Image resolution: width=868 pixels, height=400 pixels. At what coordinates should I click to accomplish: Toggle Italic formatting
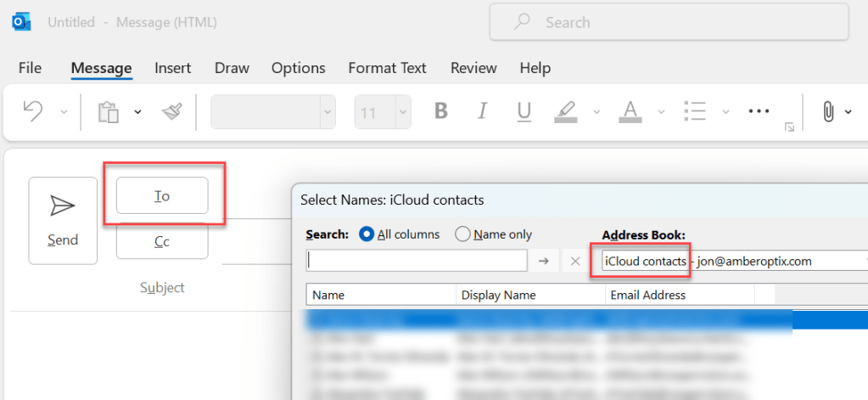[483, 111]
